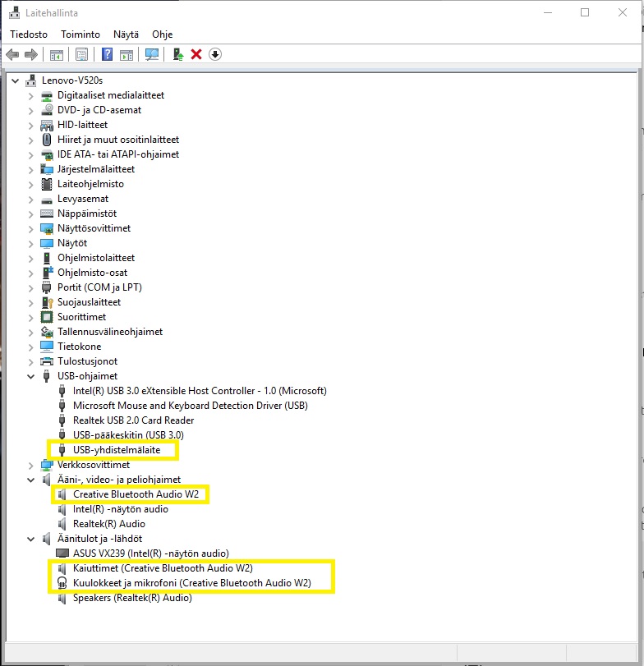Maximize the Laitehallinta window
The width and height of the screenshot is (644, 666).
click(x=585, y=13)
